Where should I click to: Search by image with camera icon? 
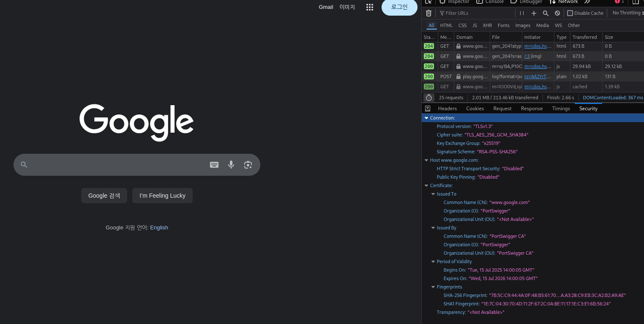(248, 165)
